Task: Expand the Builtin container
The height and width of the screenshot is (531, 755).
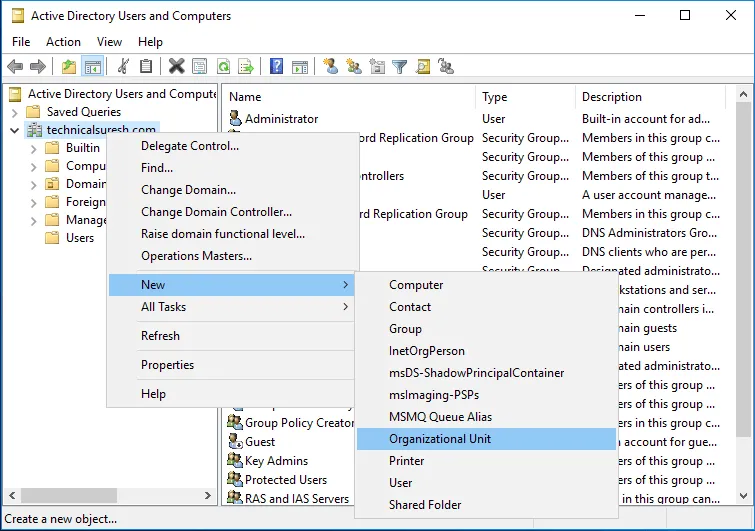Action: pos(33,149)
